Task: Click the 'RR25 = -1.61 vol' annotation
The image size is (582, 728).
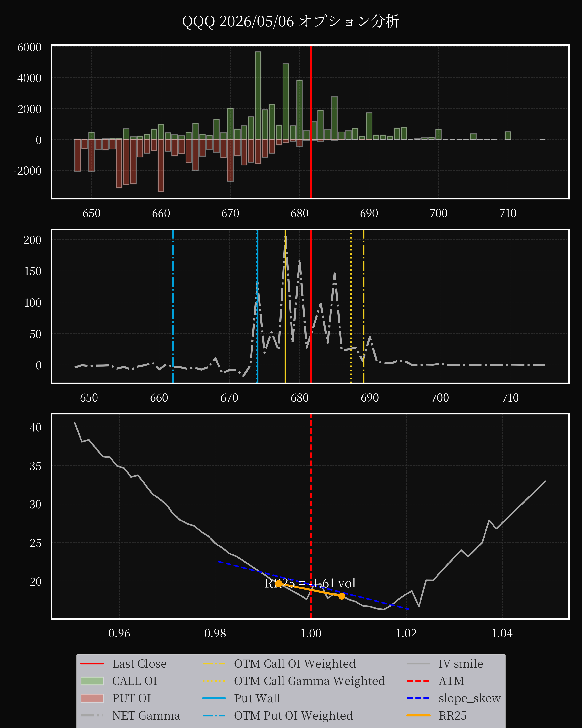Action: click(310, 583)
